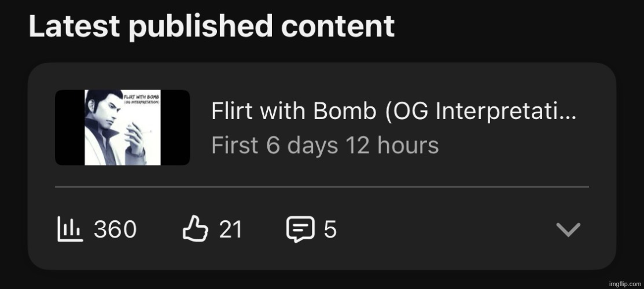
Task: Click empty card area right of the comments count
Action: [x=444, y=229]
